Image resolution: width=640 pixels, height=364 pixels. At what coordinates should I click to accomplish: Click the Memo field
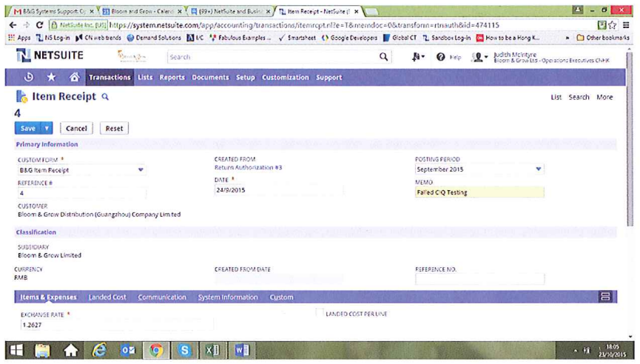click(x=479, y=192)
